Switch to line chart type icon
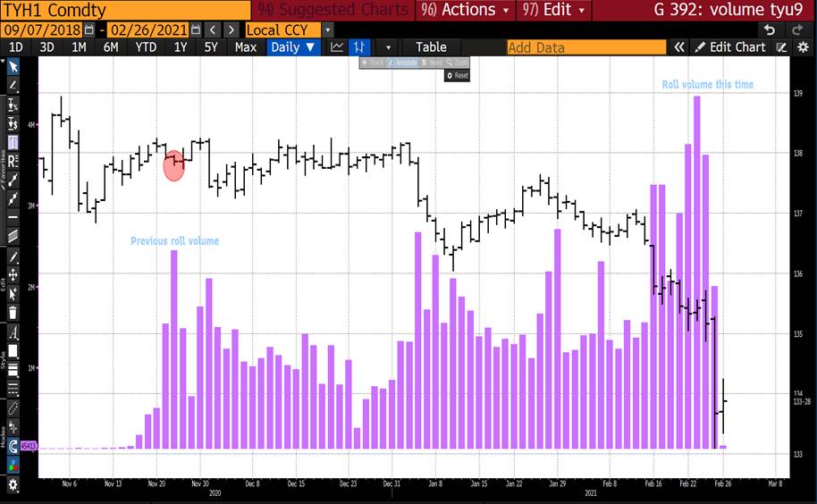The width and height of the screenshot is (817, 504). coord(337,47)
